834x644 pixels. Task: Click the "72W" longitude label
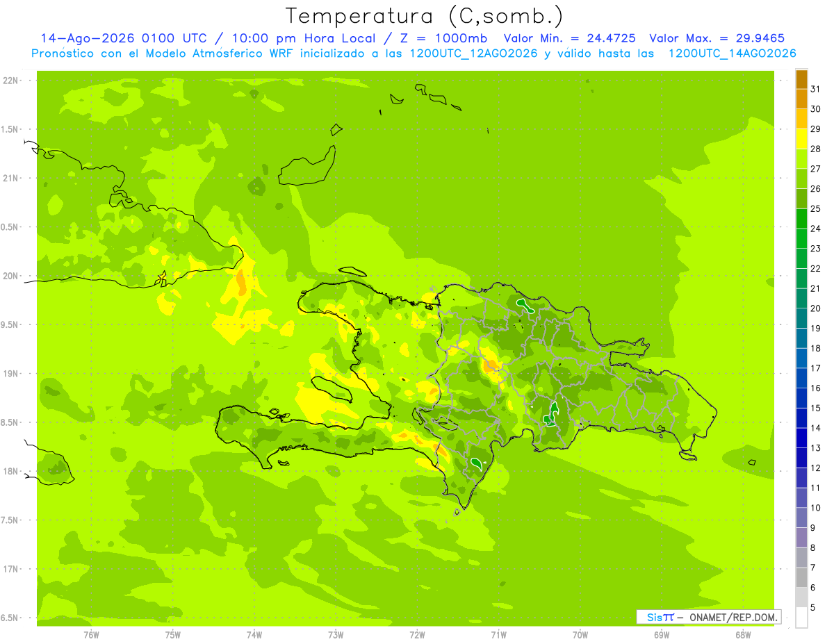pyautogui.click(x=417, y=634)
